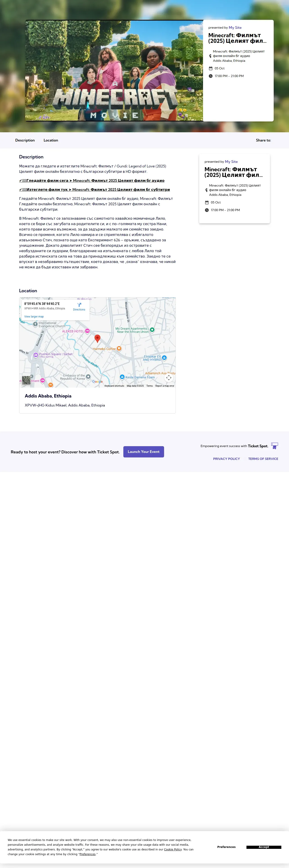This screenshot has width=289, height=868.
Task: Click location pin icon in sidebar event card
Action: 207,190
